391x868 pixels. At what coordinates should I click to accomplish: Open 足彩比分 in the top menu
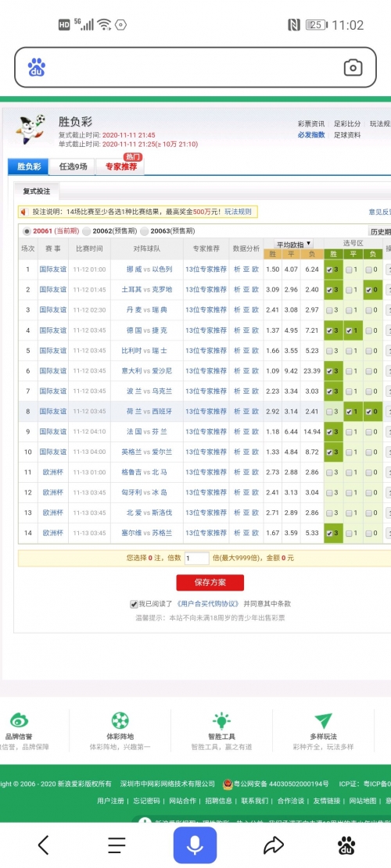(347, 124)
